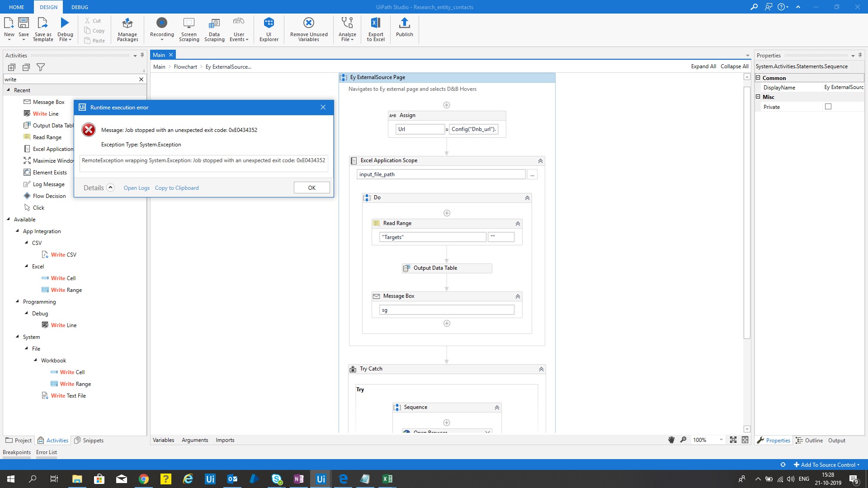The height and width of the screenshot is (488, 868).
Task: Click Collapse All in designer
Action: tap(734, 66)
